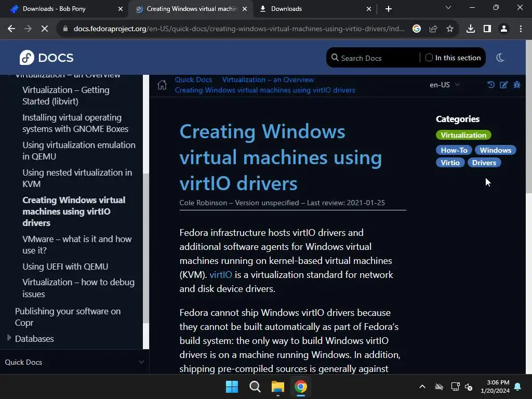Open the docs home icon
The height and width of the screenshot is (399, 532).
[162, 85]
